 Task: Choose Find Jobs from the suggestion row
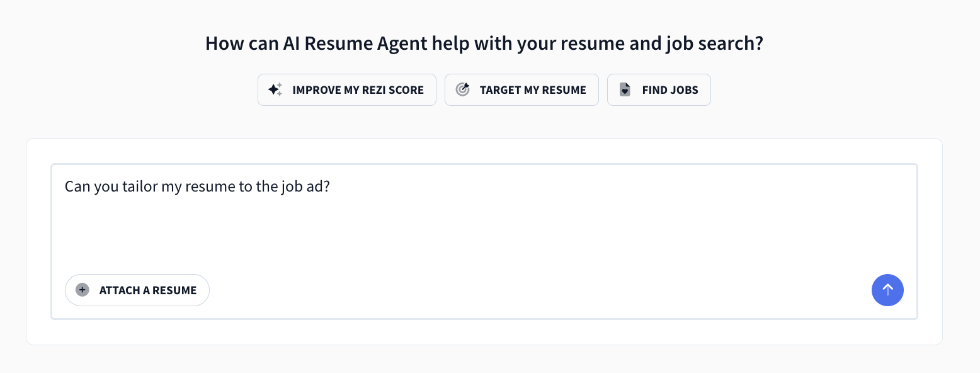pyautogui.click(x=659, y=89)
